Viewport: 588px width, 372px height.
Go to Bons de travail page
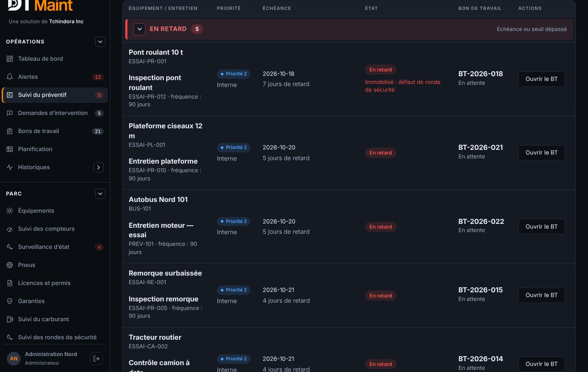coord(55,131)
